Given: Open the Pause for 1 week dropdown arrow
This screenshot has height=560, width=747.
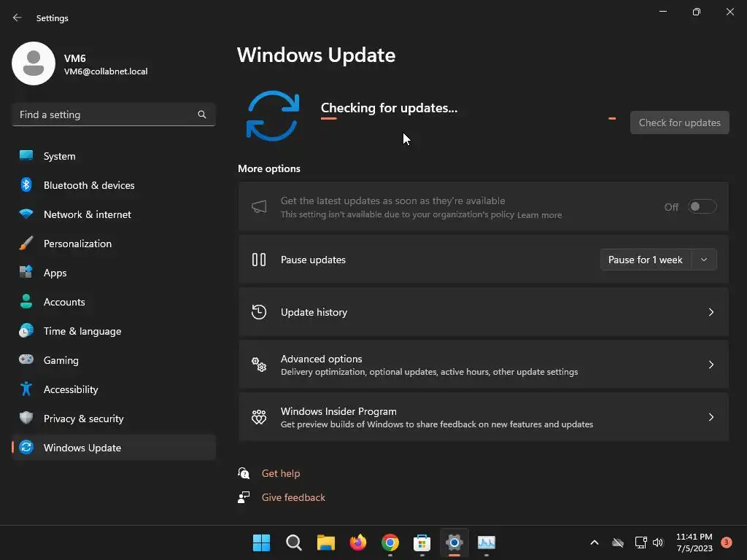Looking at the screenshot, I should point(704,260).
